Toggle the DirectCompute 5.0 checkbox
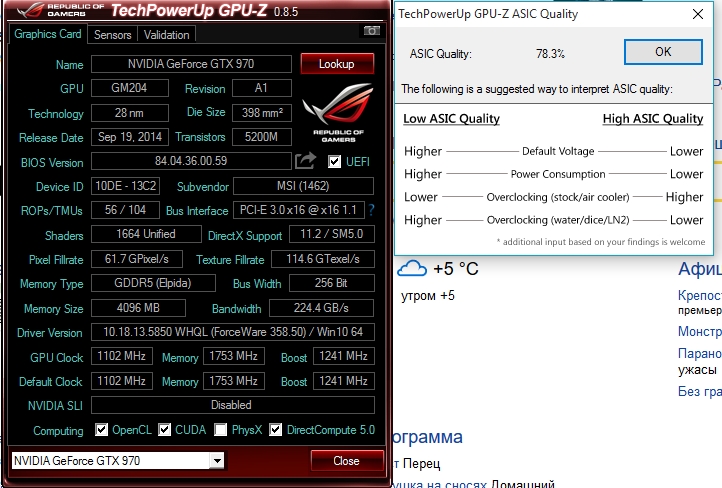The width and height of the screenshot is (722, 488). [275, 430]
